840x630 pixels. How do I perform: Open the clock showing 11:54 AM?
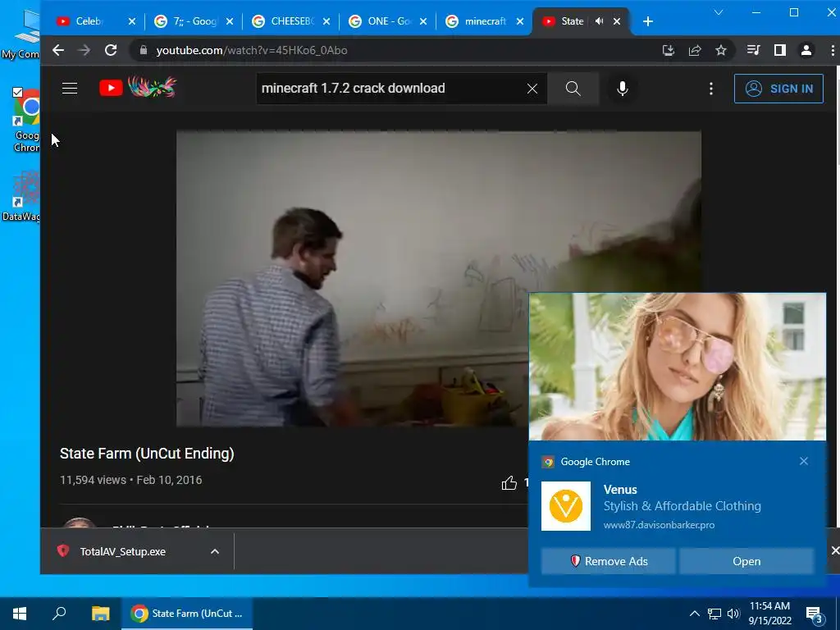click(769, 614)
